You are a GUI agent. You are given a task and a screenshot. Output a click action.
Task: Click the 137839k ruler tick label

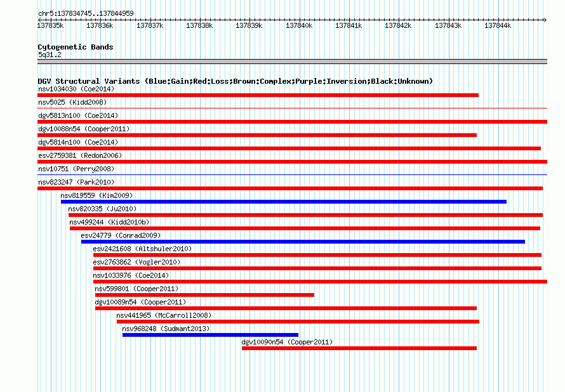[249, 25]
